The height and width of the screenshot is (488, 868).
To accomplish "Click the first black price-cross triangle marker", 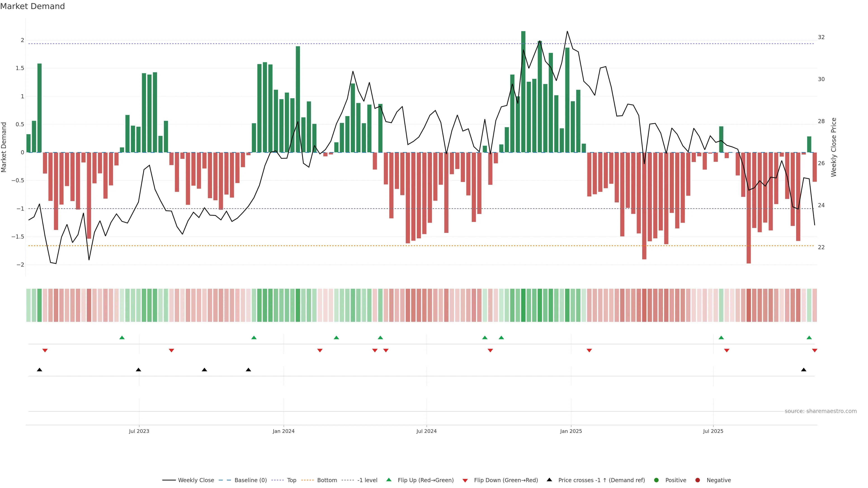I will point(39,370).
